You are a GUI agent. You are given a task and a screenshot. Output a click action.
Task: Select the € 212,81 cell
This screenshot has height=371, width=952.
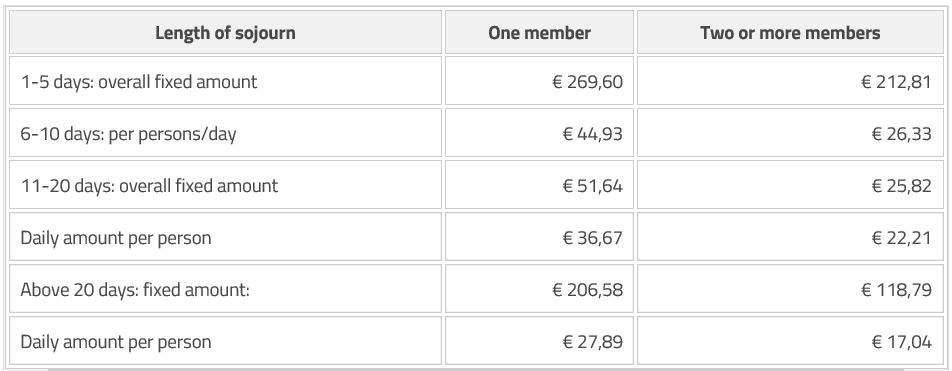coord(790,81)
